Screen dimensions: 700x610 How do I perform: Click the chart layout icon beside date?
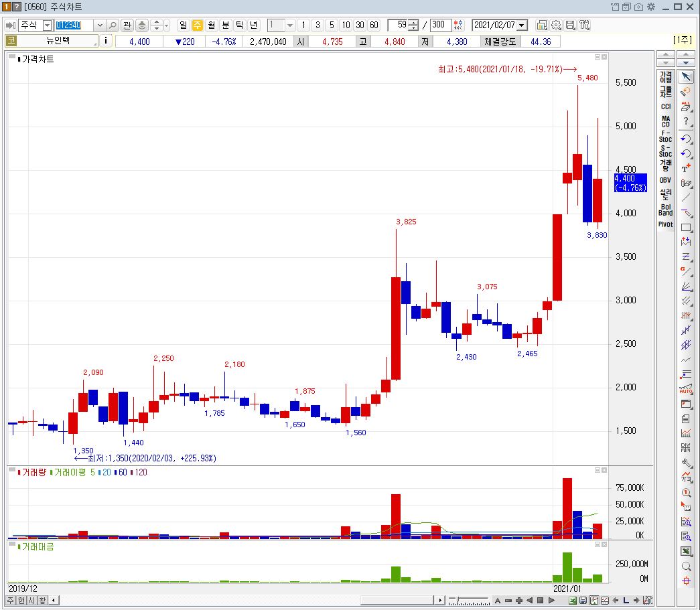point(541,25)
